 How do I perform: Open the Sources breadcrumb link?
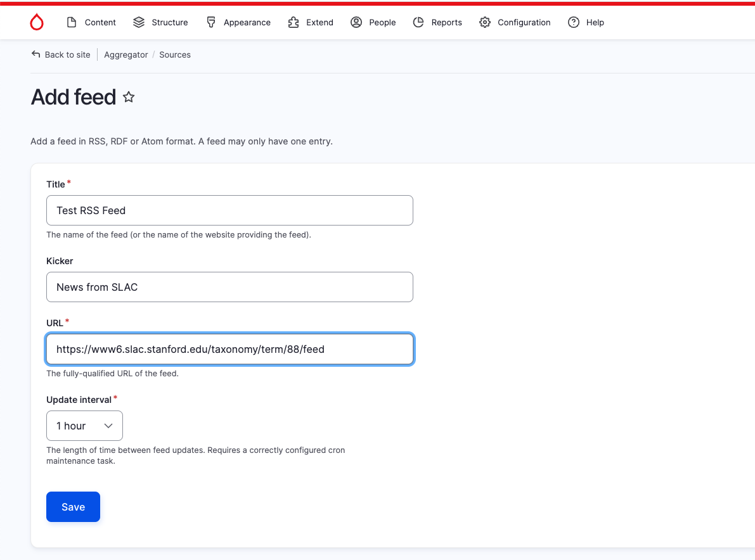[174, 54]
